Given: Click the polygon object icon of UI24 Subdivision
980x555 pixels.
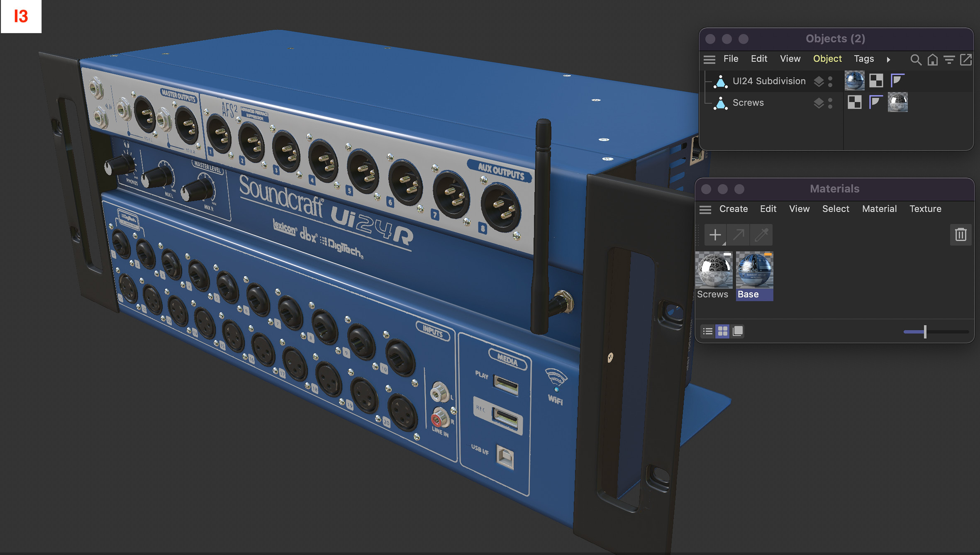Looking at the screenshot, I should 720,81.
